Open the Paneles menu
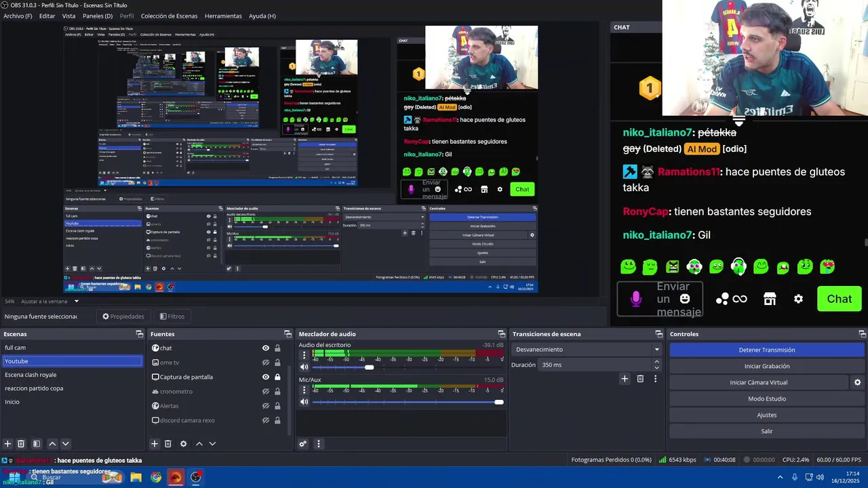Viewport: 868px width, 488px height. click(x=98, y=16)
